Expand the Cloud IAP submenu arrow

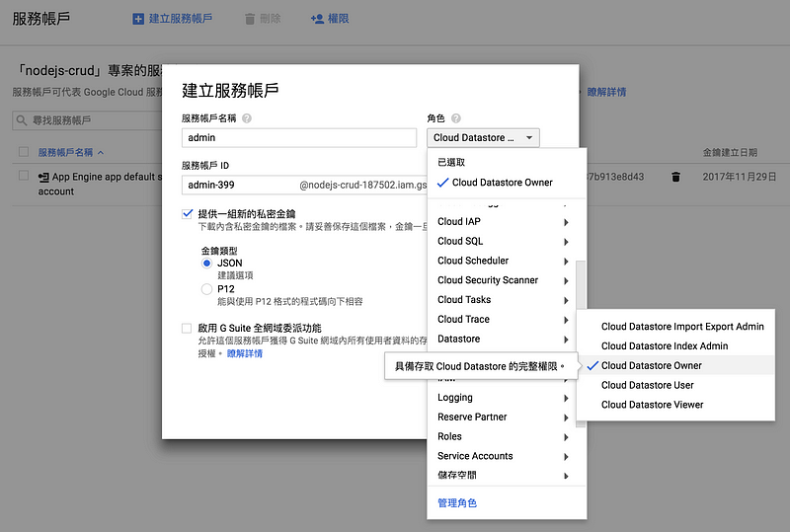[566, 222]
